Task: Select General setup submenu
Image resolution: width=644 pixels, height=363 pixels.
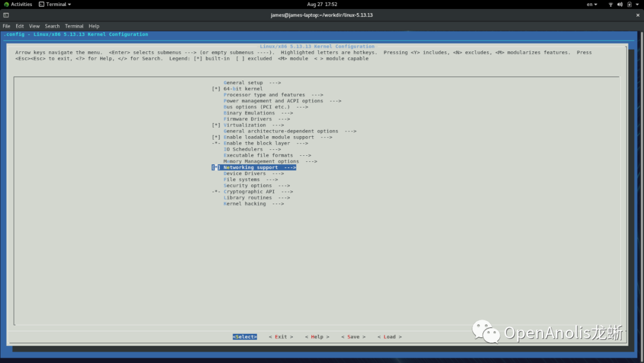Action: 252,82
